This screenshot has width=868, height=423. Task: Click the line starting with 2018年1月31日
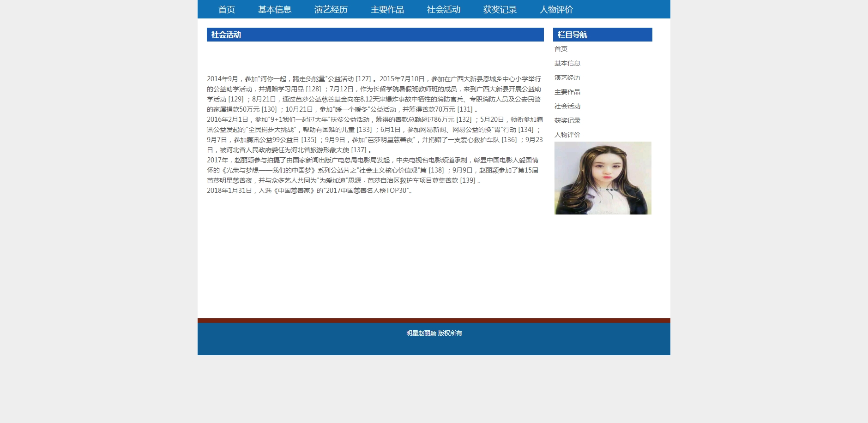point(309,191)
